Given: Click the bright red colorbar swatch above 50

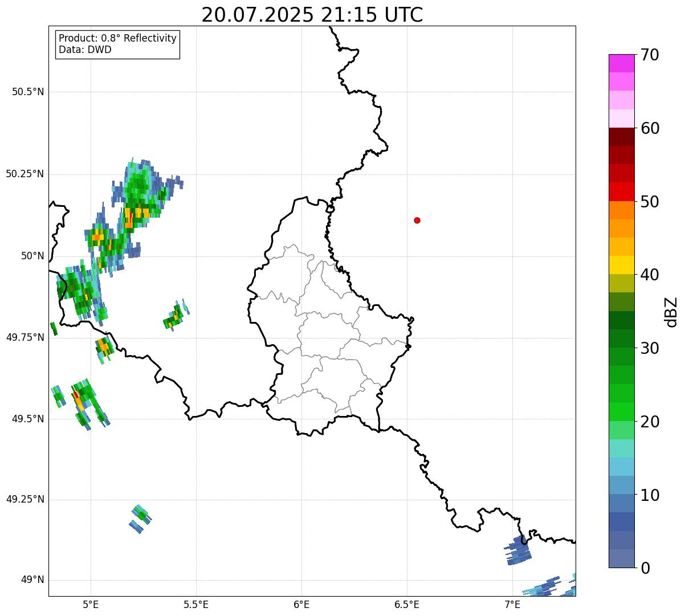Looking at the screenshot, I should (x=622, y=191).
